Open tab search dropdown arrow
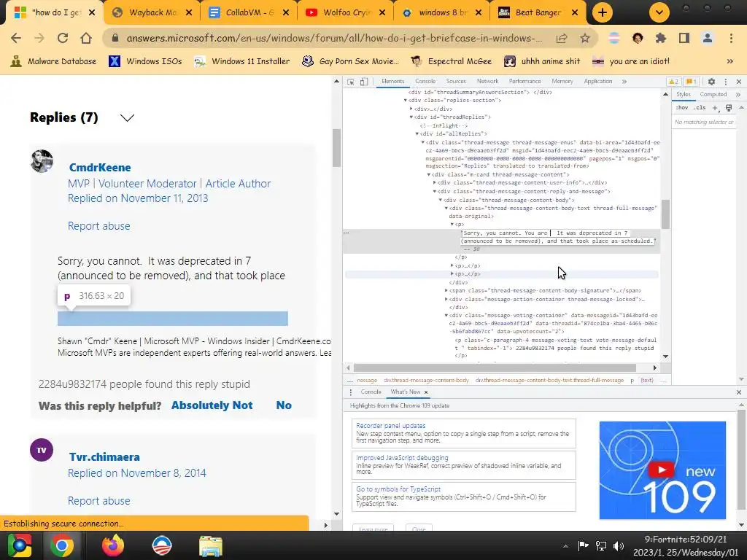This screenshot has width=747, height=560. coord(659,12)
